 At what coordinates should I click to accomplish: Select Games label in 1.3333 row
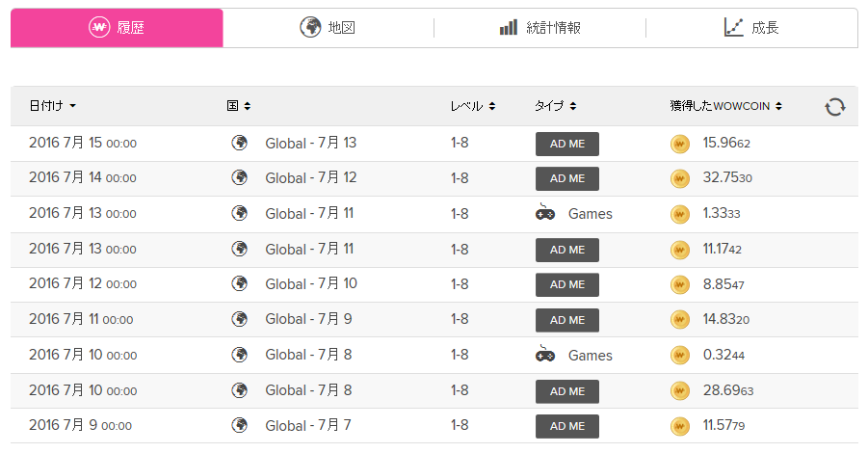(591, 214)
